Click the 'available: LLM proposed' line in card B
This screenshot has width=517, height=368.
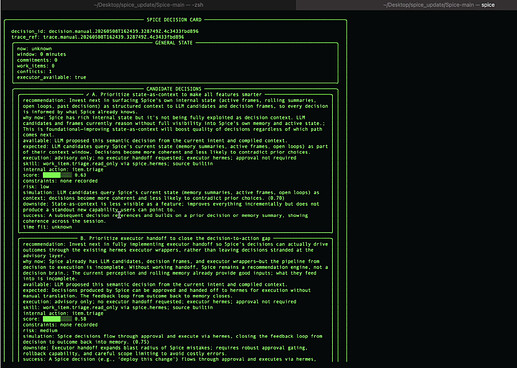(x=155, y=284)
